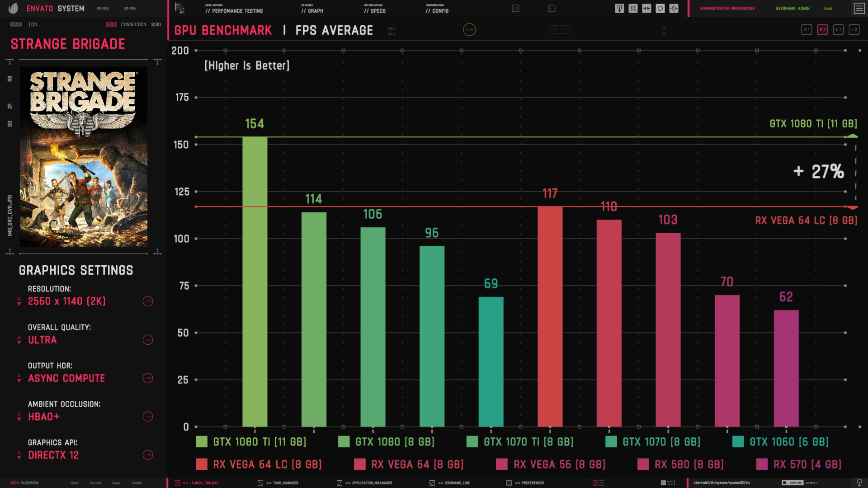Change the Resolution setting using its stepper arrows
868x488 pixels.
19,301
